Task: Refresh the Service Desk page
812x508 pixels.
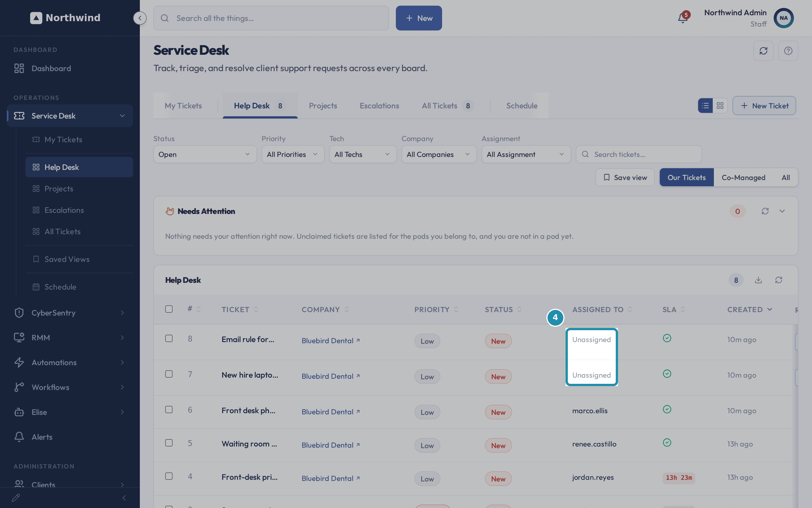Action: [763, 51]
